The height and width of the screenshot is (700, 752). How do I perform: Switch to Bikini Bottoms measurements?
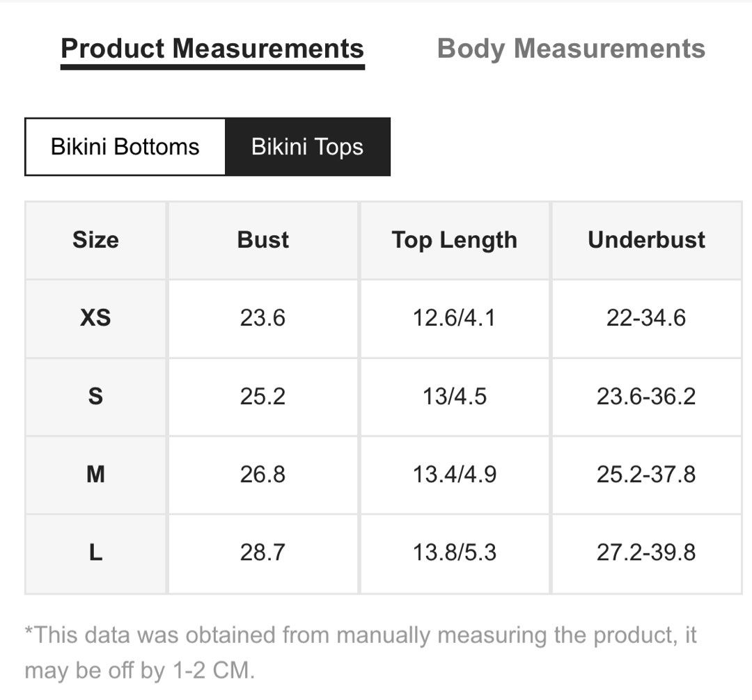click(x=125, y=147)
